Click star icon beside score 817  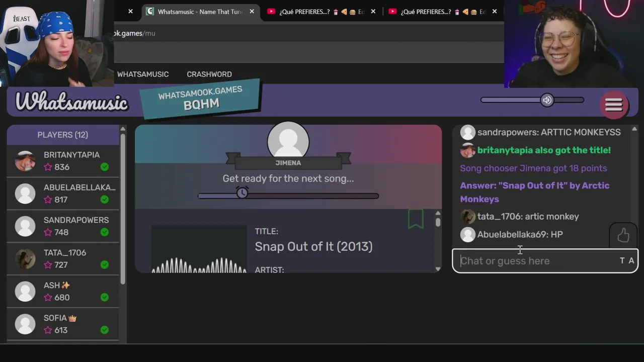tap(48, 200)
